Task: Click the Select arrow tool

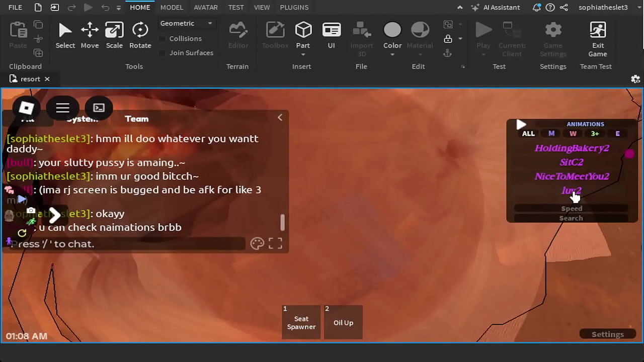Action: [65, 35]
